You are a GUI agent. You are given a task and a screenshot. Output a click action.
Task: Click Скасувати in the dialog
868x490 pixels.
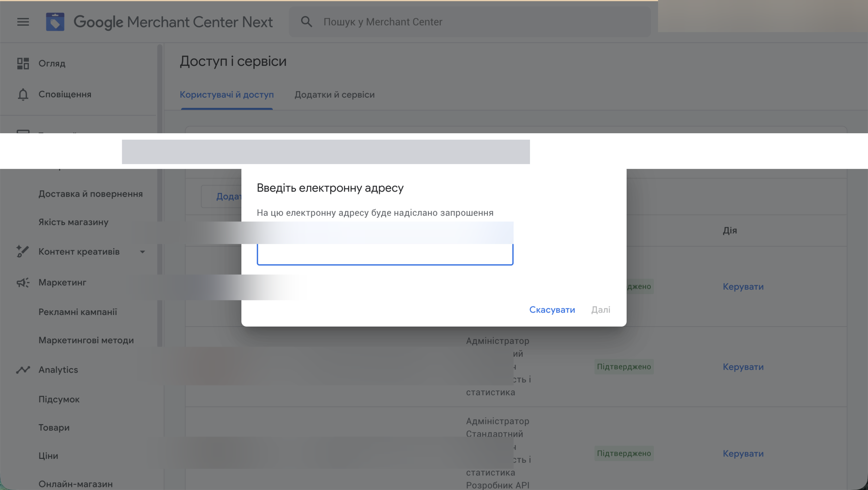click(x=552, y=310)
